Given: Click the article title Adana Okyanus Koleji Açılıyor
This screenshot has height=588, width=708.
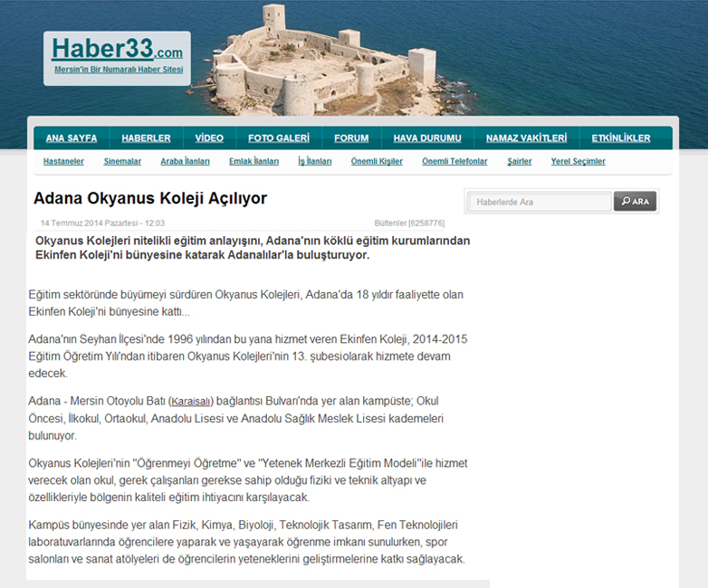Looking at the screenshot, I should click(x=150, y=198).
